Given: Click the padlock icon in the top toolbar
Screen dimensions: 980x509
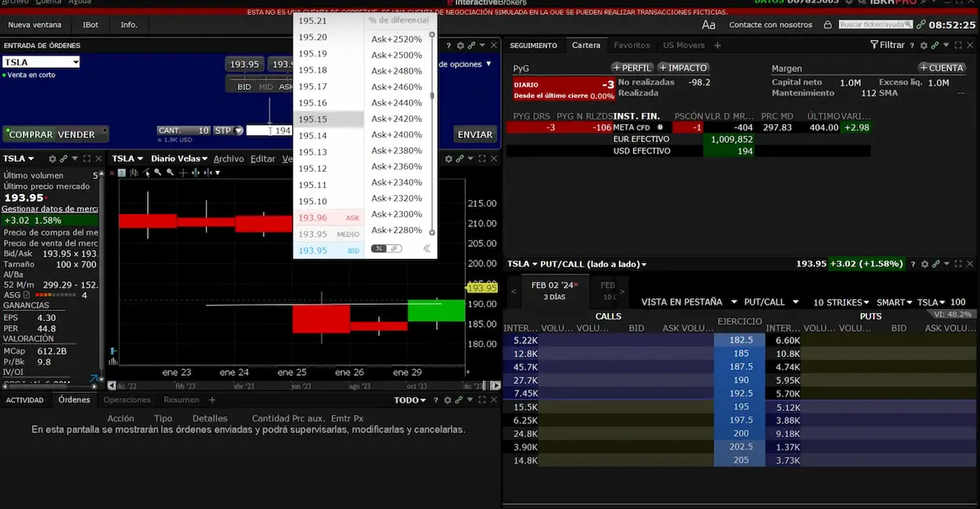Looking at the screenshot, I should (828, 25).
